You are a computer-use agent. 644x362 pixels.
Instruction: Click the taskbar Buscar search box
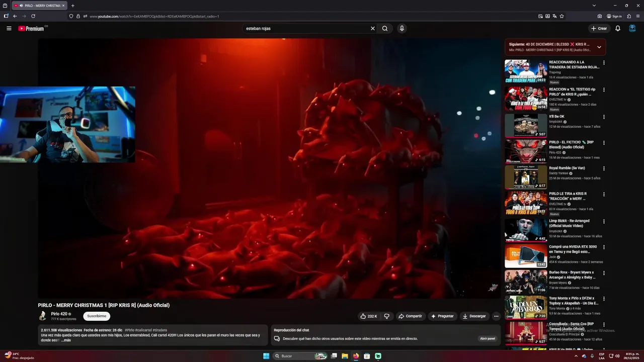301,356
